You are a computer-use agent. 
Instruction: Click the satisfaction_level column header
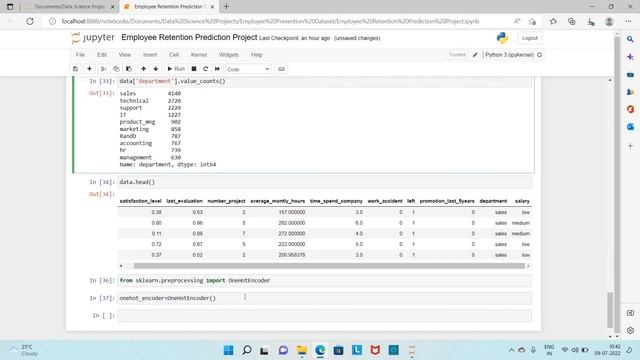pos(140,201)
